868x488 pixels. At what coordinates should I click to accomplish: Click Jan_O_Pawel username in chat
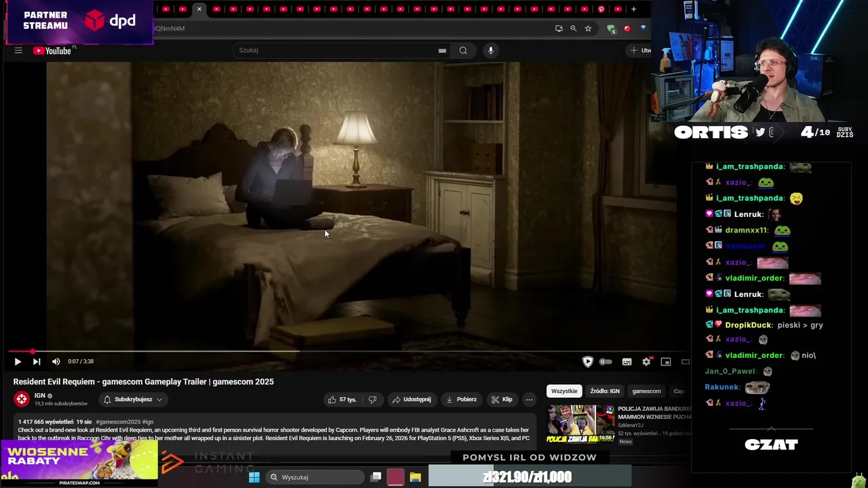coord(730,371)
